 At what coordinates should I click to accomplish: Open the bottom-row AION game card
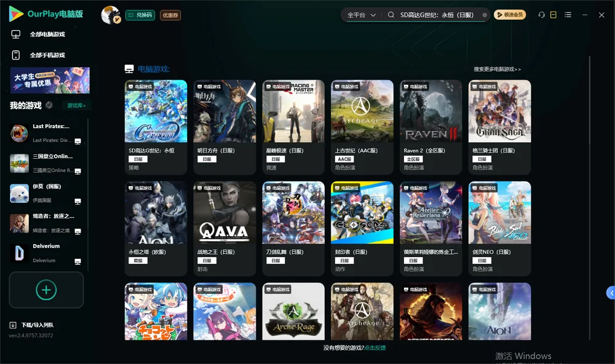pyautogui.click(x=499, y=312)
